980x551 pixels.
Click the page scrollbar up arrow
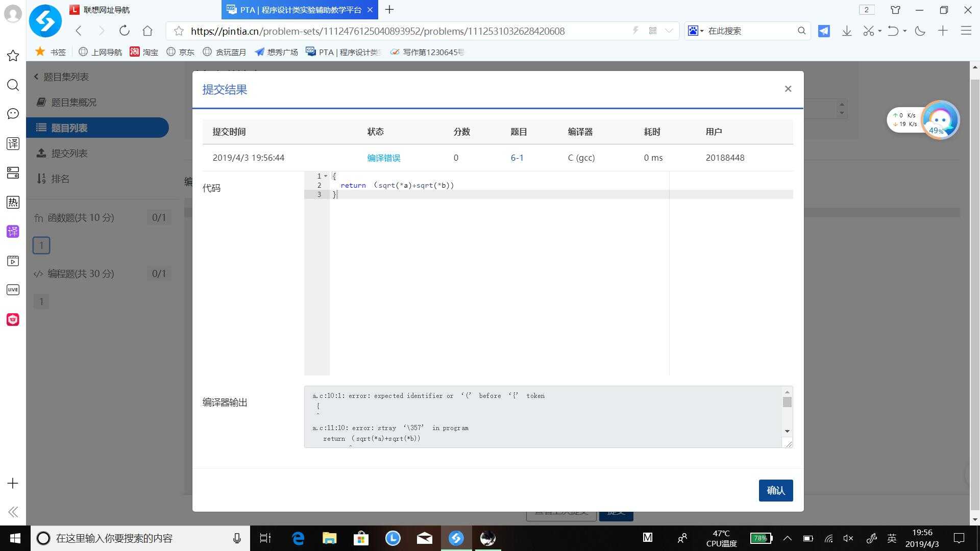point(975,67)
